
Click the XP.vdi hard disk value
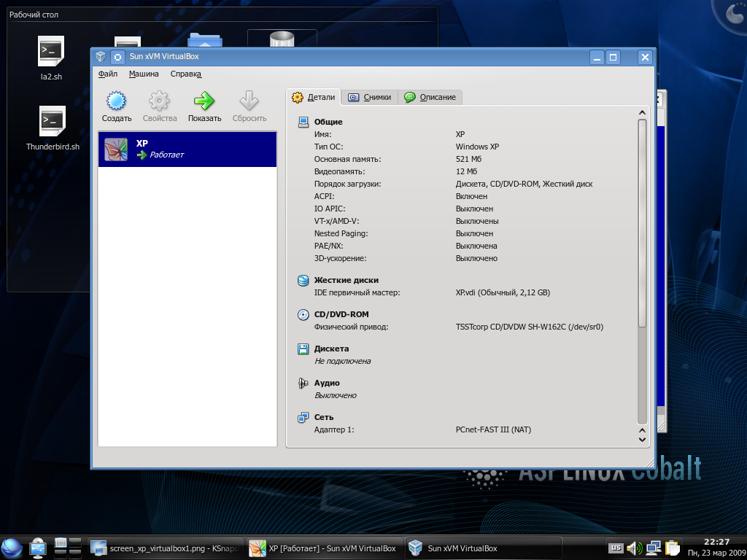[503, 292]
